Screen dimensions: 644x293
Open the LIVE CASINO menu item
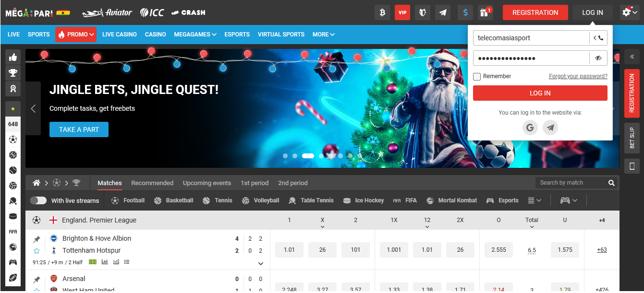pyautogui.click(x=119, y=34)
